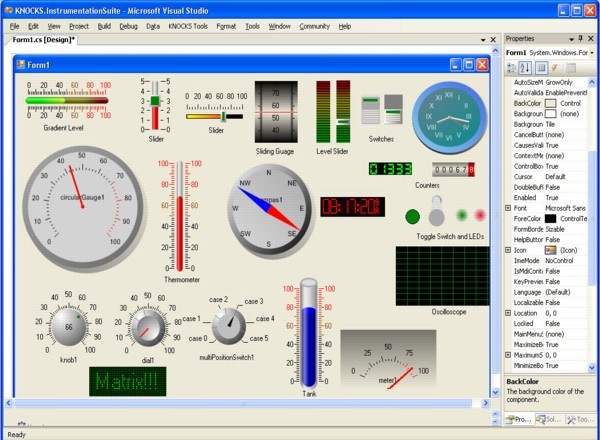This screenshot has height=440, width=600.
Task: Select the dial1 control
Action: 147,328
